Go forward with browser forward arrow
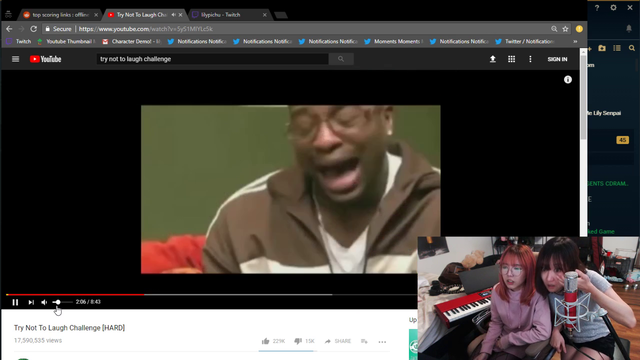Viewport: 640px width, 360px height. point(22,29)
